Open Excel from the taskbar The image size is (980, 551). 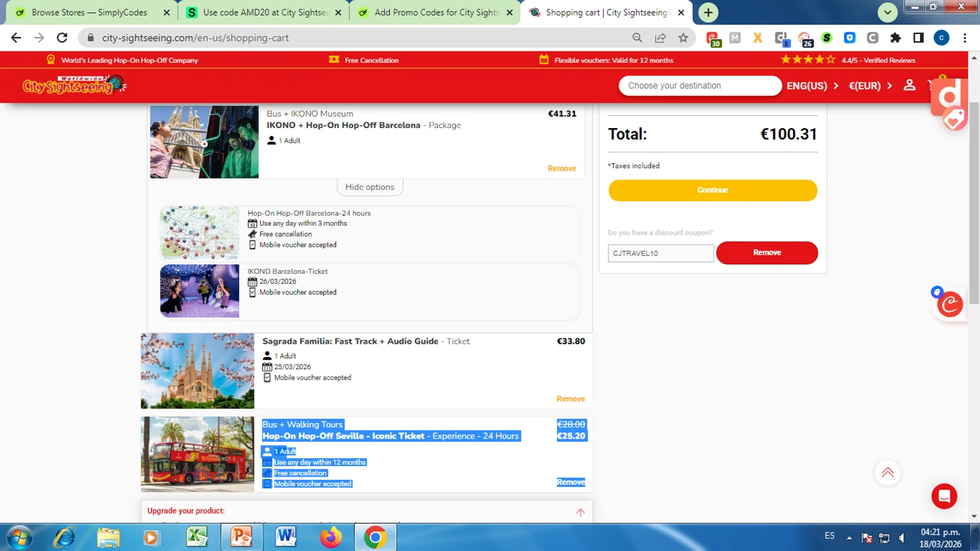tap(197, 537)
